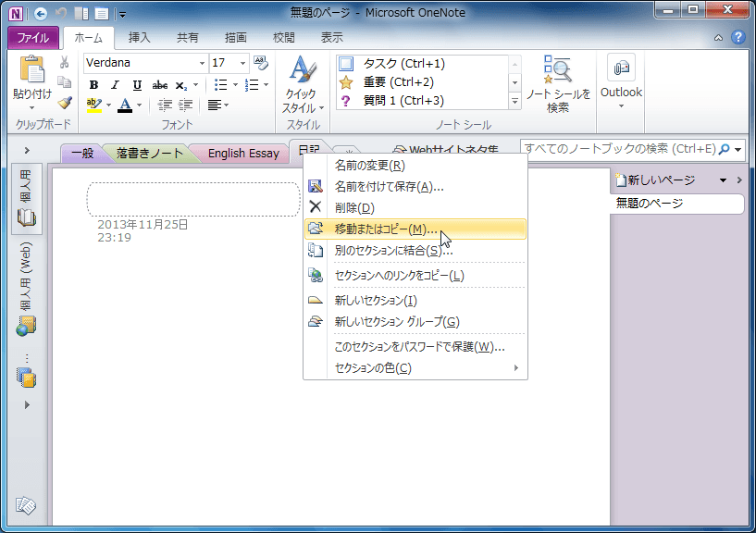The height and width of the screenshot is (533, 756).
Task: Select Move or Copy menu entry
Action: [x=415, y=229]
